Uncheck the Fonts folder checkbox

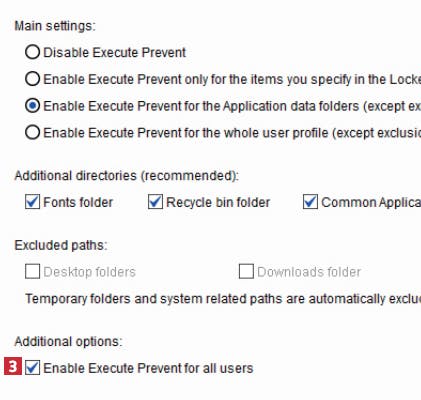click(x=32, y=202)
